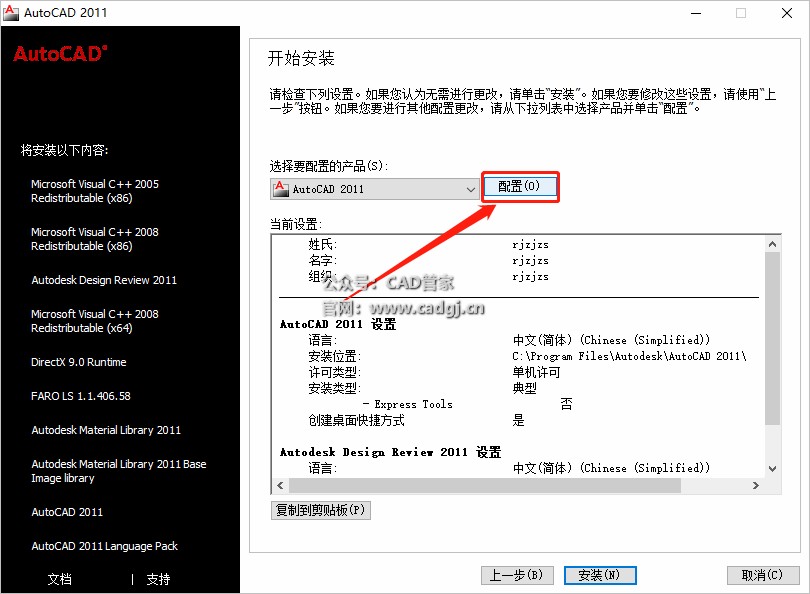Select 'Autodesk Design Review 2011' in sidebar list

tap(104, 280)
